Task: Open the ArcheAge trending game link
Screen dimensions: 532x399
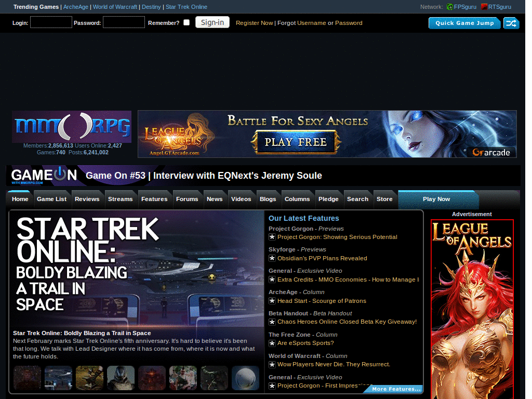Action: tap(76, 7)
